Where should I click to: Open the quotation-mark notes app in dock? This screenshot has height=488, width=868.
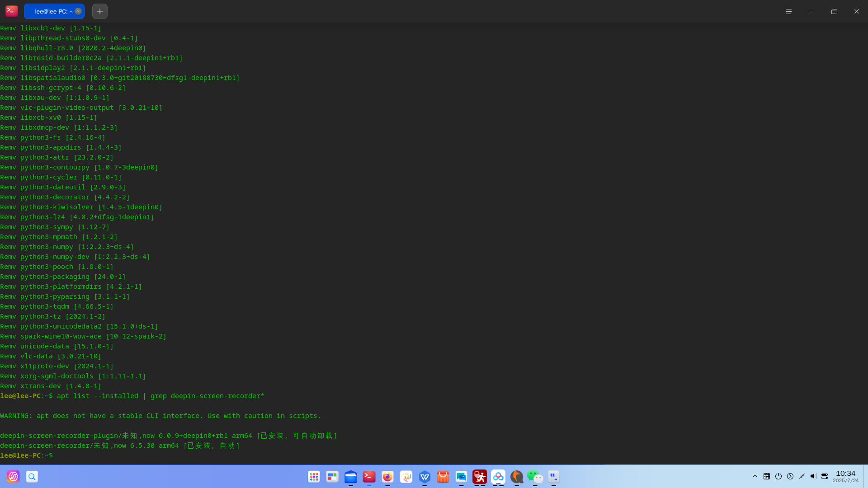pos(553,476)
